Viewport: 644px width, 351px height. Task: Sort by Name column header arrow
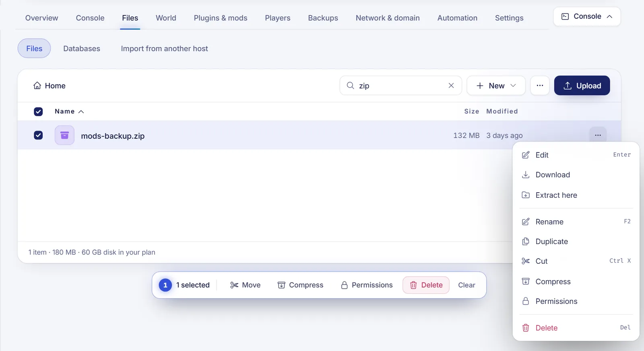(x=81, y=112)
